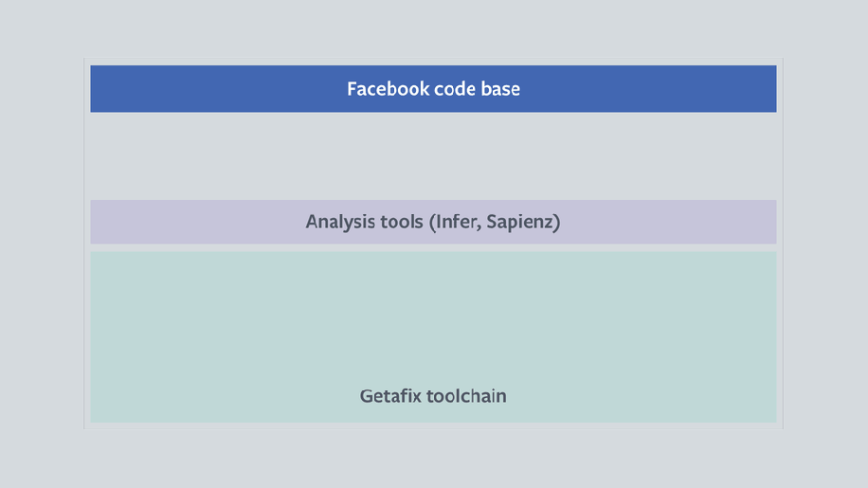The image size is (868, 488).
Task: Click the lavender area right of "Sapienz)" text
Action: point(663,223)
